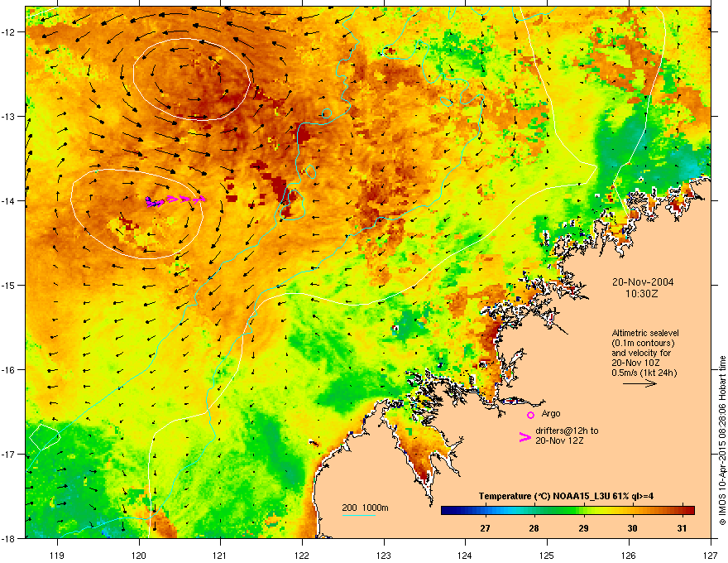Click the 0.5m/s velocity scale arrow
This screenshot has width=728, height=563.
pyautogui.click(x=639, y=383)
